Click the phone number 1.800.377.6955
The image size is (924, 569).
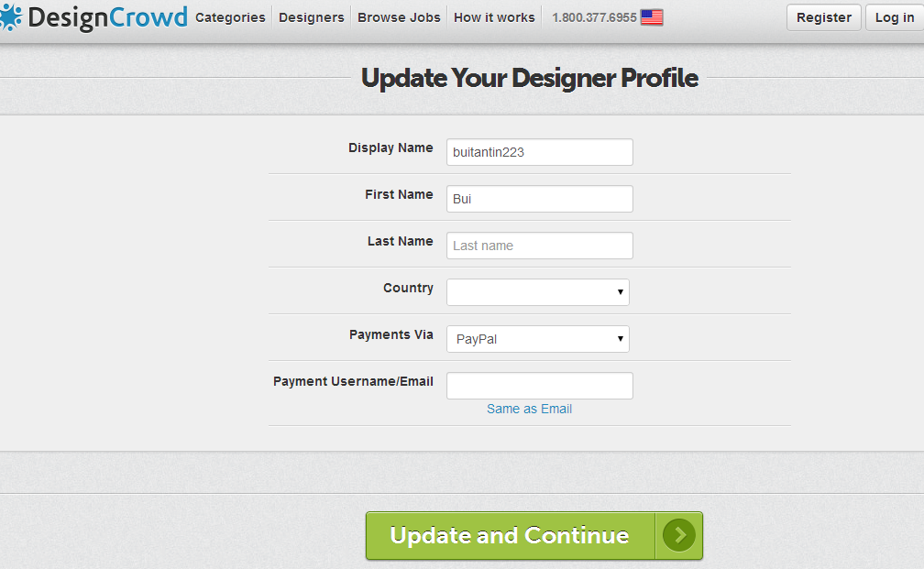click(594, 17)
